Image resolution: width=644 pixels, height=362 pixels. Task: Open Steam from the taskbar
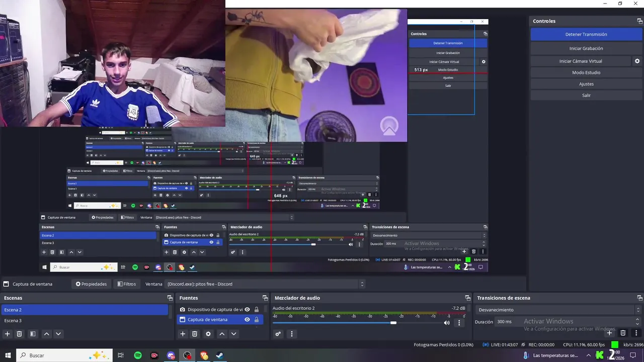pos(220,355)
